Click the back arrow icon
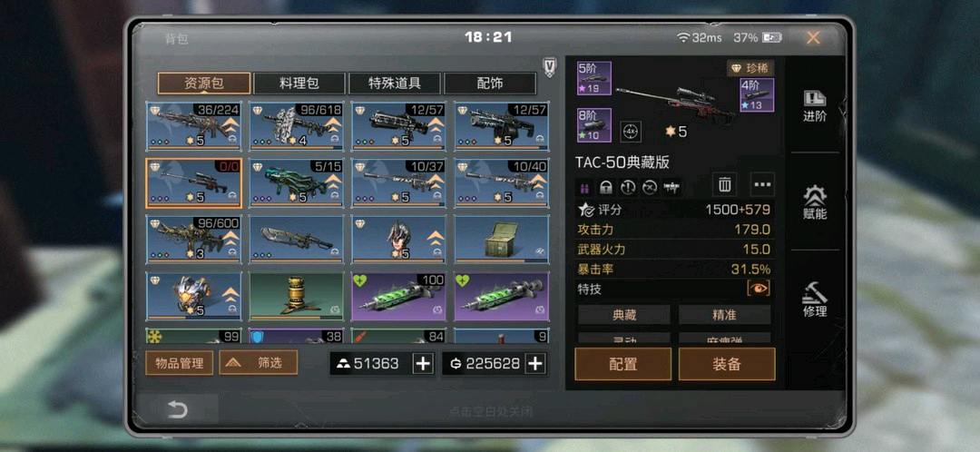Viewport: 980px width, 452px height. pos(178,409)
